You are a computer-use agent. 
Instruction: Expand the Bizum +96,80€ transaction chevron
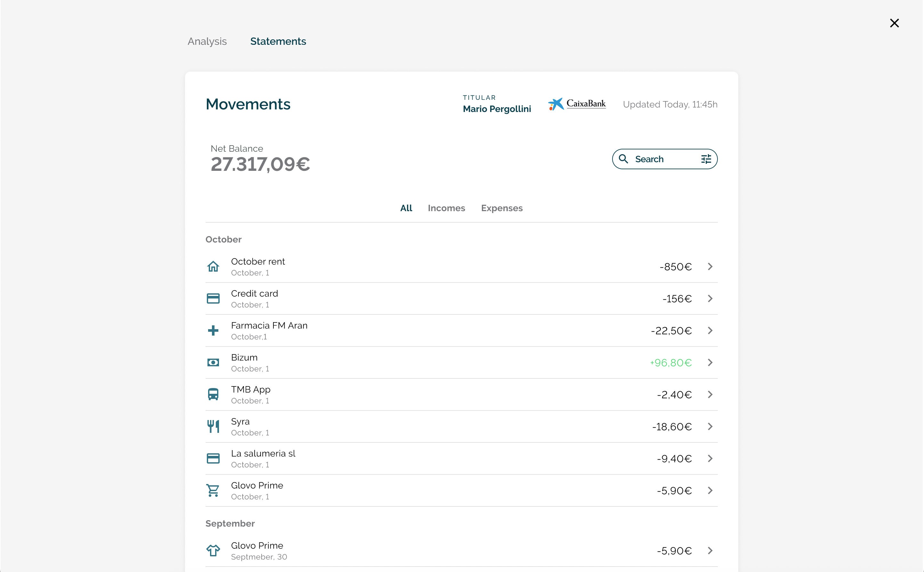(x=710, y=363)
